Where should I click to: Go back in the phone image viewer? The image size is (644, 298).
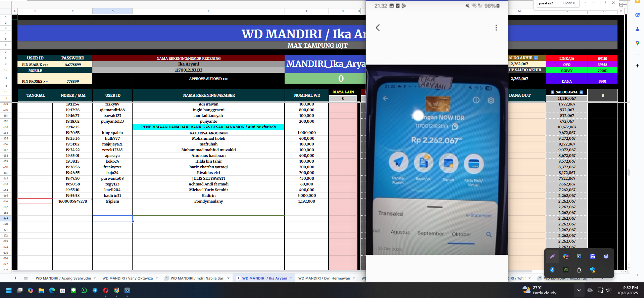(x=378, y=28)
